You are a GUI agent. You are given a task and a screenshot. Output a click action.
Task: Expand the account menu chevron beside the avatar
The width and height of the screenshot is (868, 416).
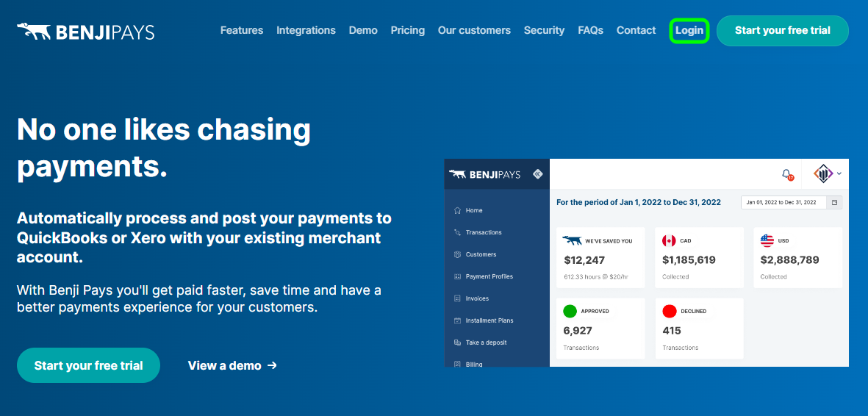(839, 174)
